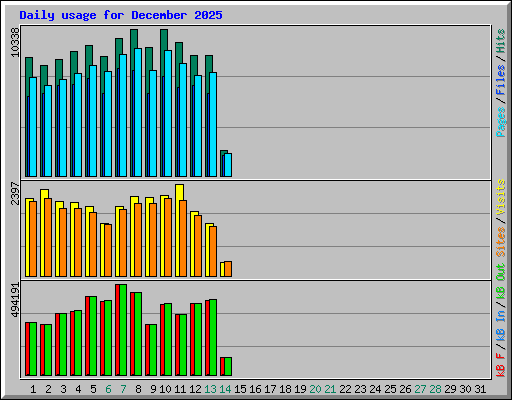Click the green day 21 label
The image size is (512, 400).
pyautogui.click(x=330, y=389)
